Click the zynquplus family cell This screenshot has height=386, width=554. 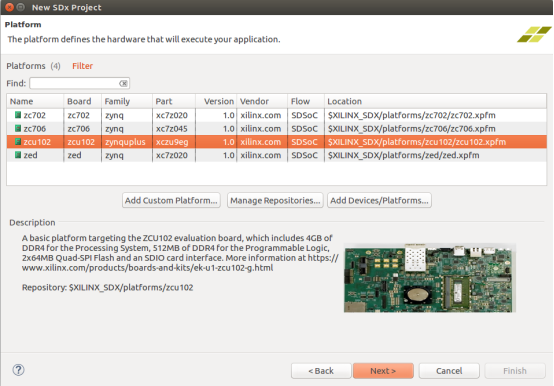point(125,142)
